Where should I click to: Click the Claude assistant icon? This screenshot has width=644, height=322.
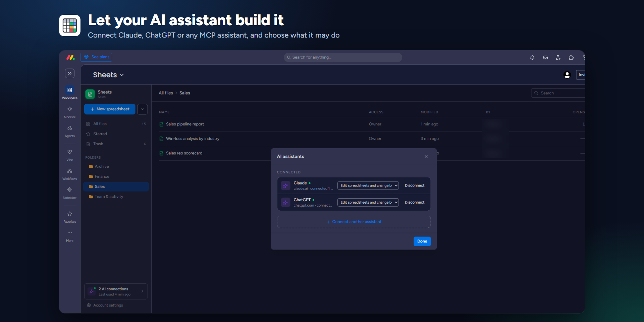tap(285, 185)
